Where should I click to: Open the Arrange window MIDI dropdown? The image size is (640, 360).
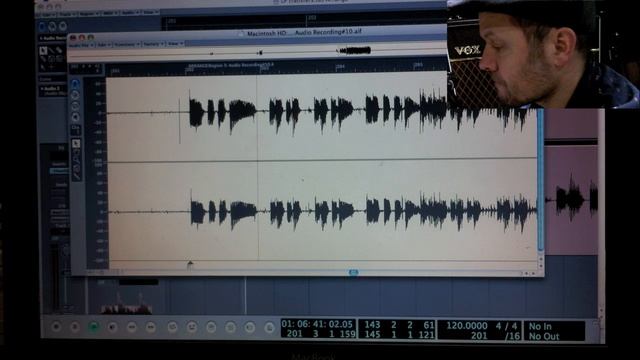[110, 13]
